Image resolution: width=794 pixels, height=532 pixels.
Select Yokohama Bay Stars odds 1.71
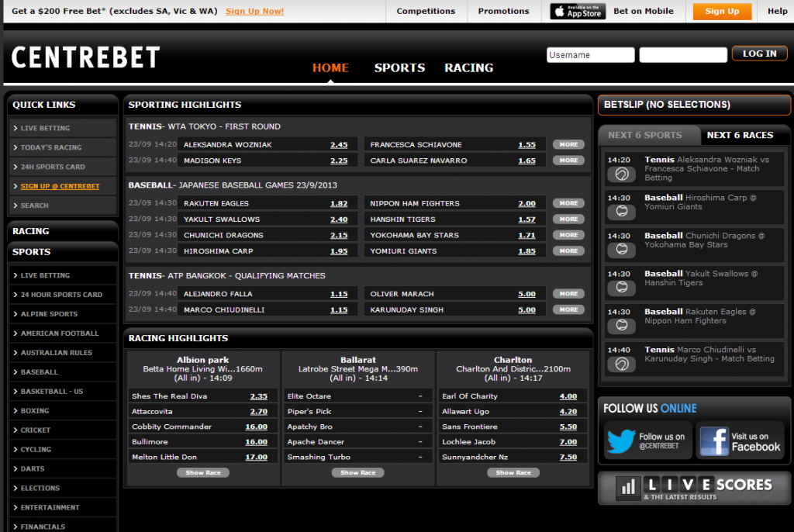click(x=526, y=235)
